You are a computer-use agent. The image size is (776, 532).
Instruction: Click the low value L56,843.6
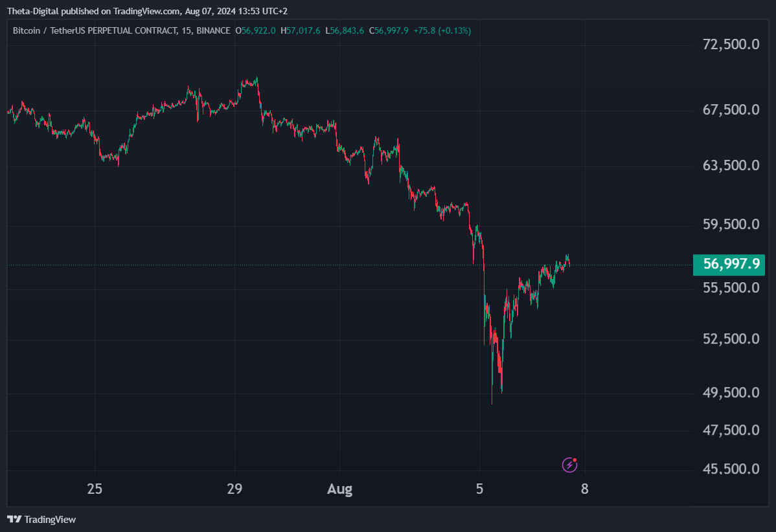pyautogui.click(x=345, y=30)
